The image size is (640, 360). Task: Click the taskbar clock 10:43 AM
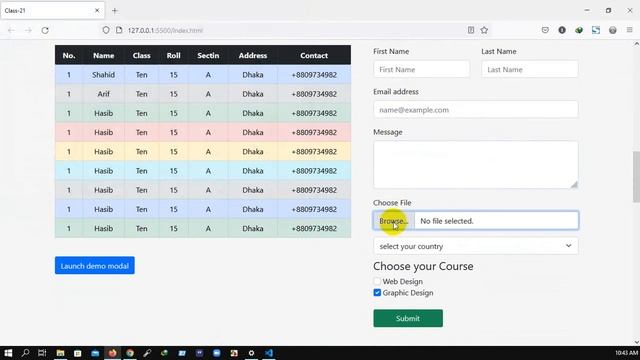click(626, 353)
